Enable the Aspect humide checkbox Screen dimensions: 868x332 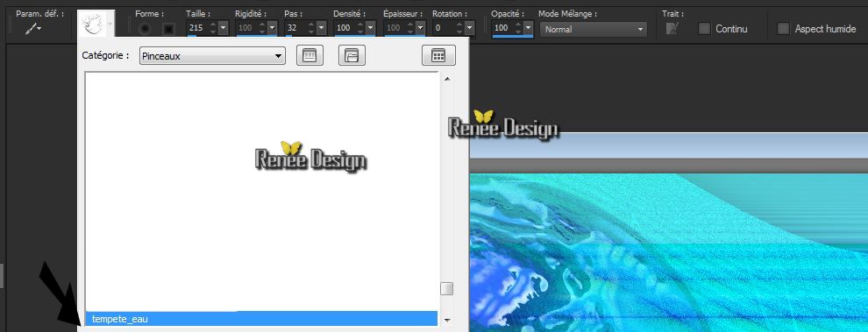783,29
